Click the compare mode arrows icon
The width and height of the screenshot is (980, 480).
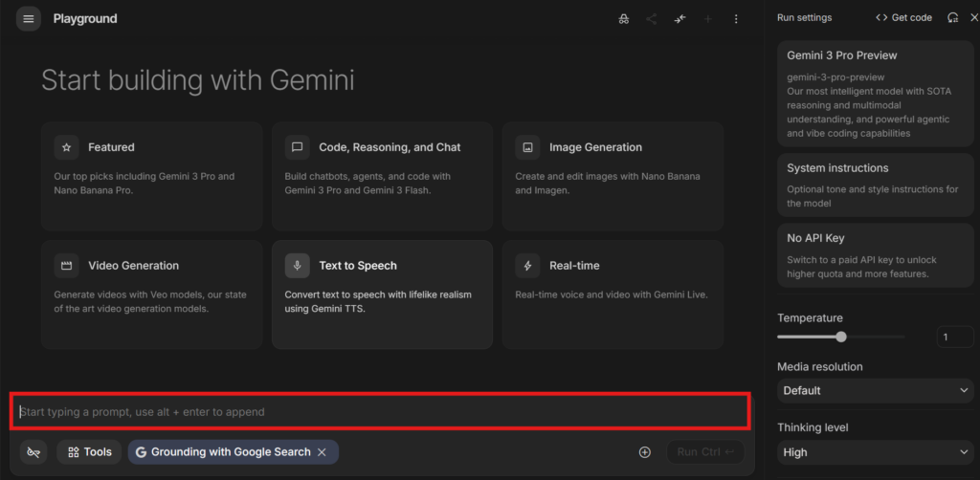(679, 19)
